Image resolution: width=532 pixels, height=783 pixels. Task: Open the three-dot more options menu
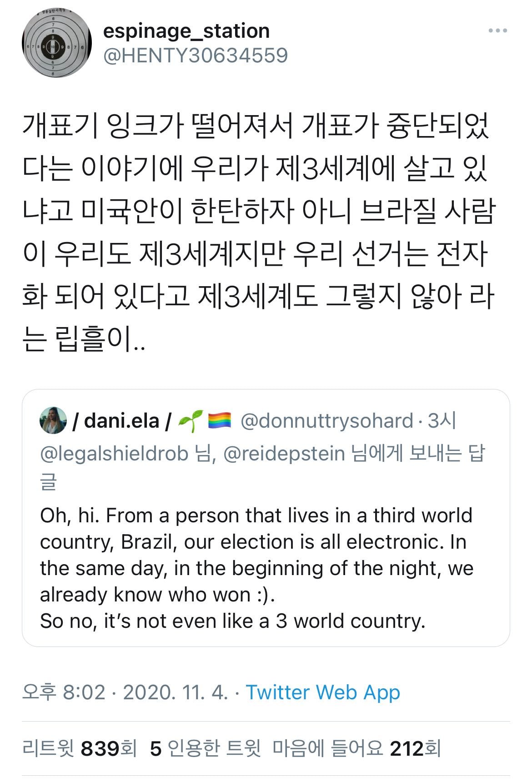(497, 31)
